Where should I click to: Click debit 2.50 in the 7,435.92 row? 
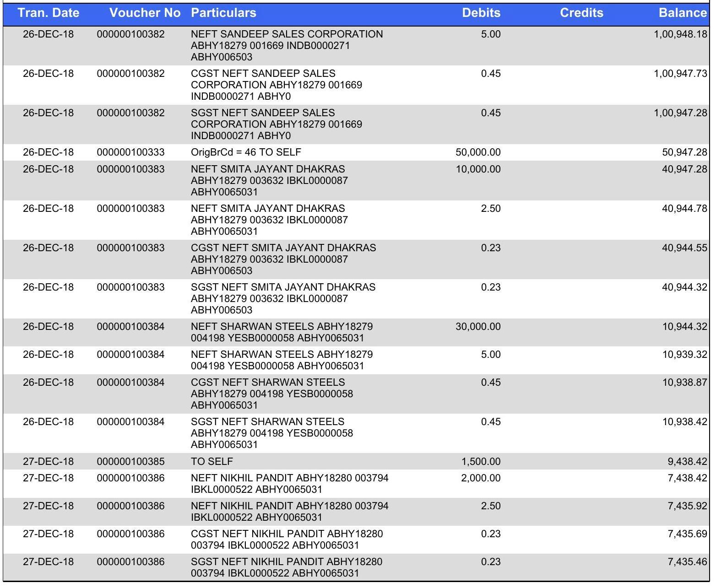coord(491,506)
